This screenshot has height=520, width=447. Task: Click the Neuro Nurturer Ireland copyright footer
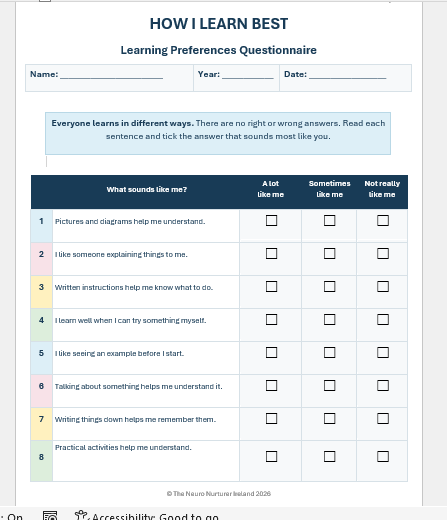[x=219, y=494]
